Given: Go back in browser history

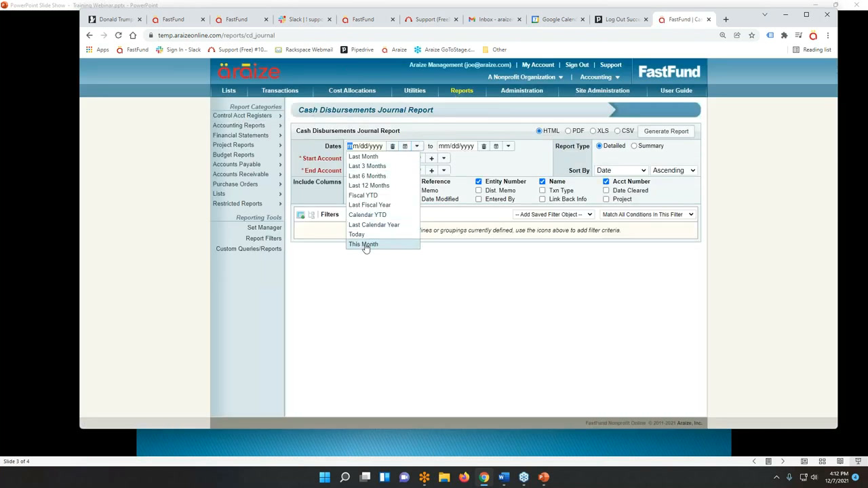Looking at the screenshot, I should [90, 35].
